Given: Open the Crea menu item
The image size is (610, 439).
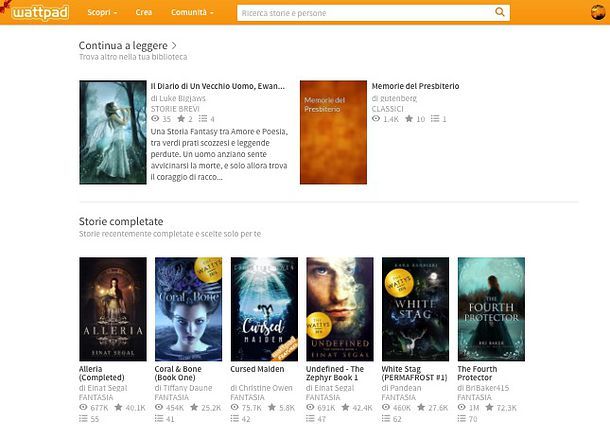Looking at the screenshot, I should pos(144,12).
